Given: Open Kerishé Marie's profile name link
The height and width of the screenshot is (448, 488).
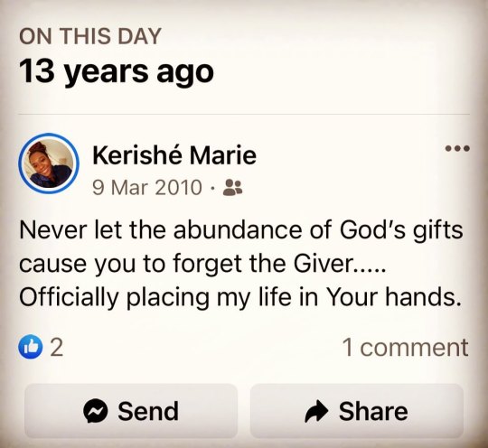Looking at the screenshot, I should (x=174, y=155).
